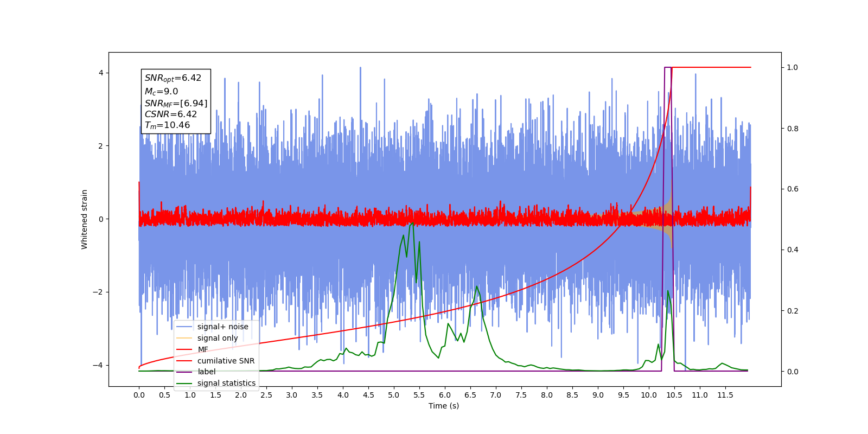Click the green signal statistics peak near 6.6s
This screenshot has height=434, width=868.
(477, 286)
